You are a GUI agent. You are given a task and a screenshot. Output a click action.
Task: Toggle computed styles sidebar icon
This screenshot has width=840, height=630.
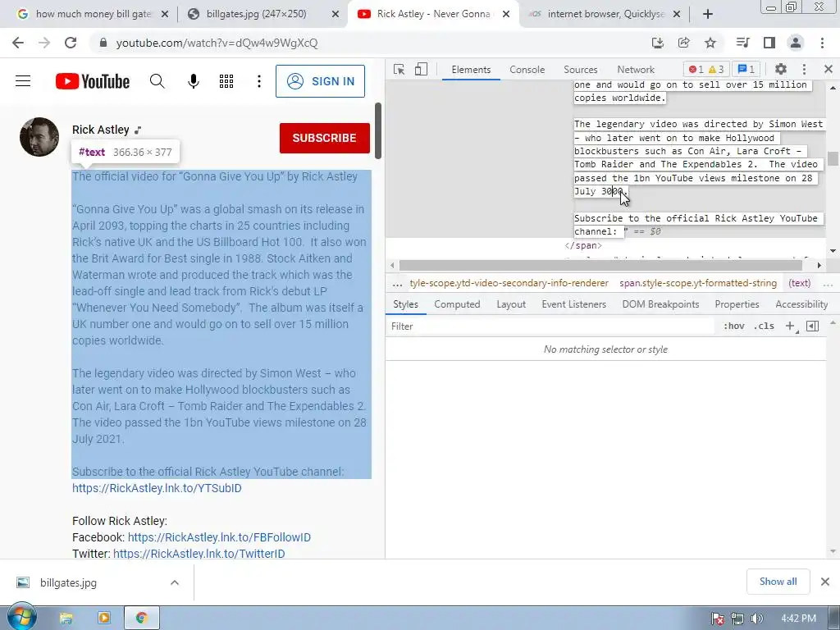[812, 326]
